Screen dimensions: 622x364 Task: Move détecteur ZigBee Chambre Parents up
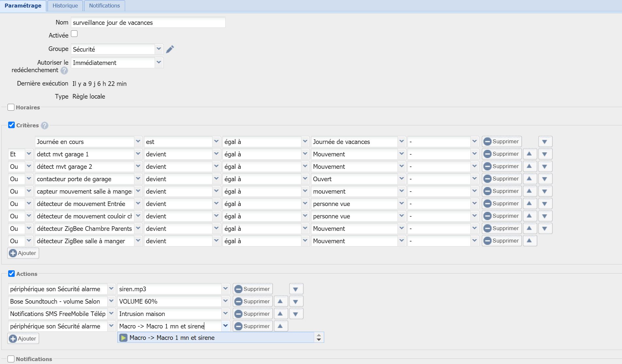pos(530,229)
